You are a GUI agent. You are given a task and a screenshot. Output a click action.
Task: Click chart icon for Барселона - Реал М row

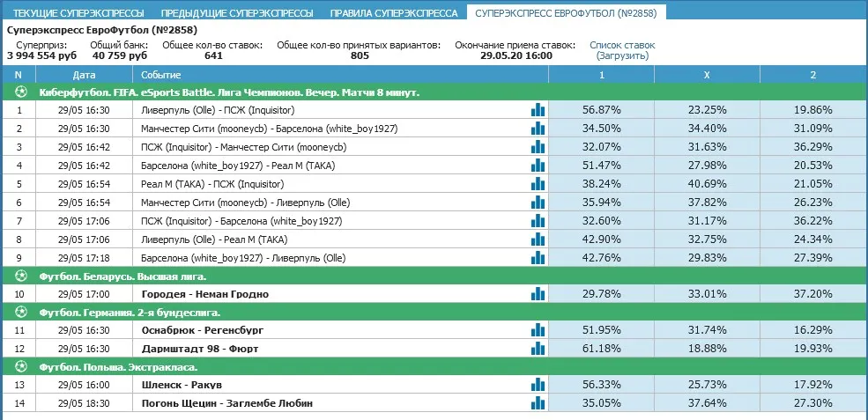point(538,165)
